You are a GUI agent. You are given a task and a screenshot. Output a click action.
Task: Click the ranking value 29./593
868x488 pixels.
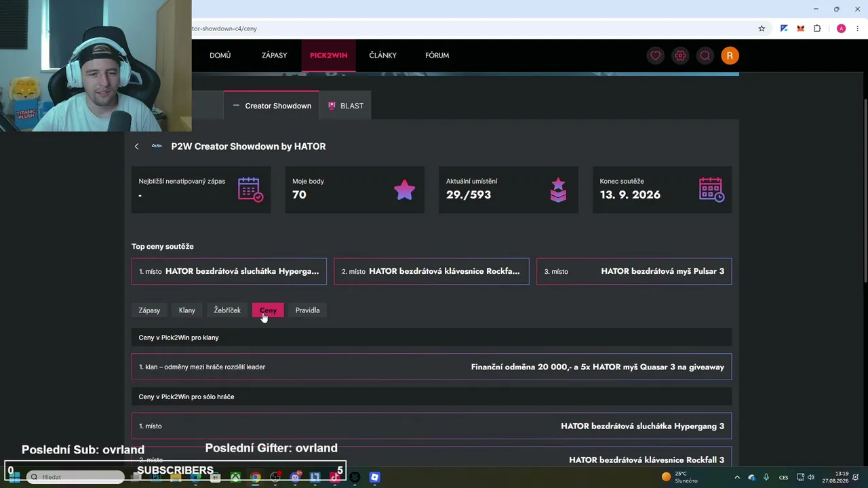click(x=469, y=195)
